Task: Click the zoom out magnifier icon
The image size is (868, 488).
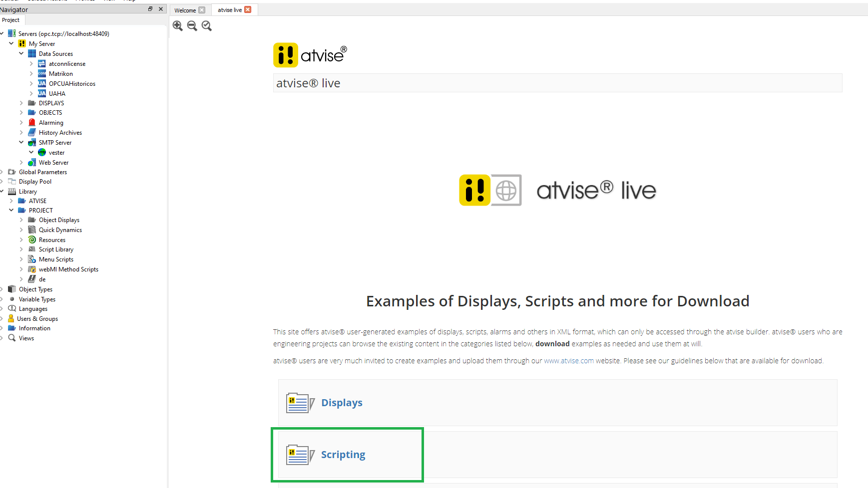Action: 192,26
